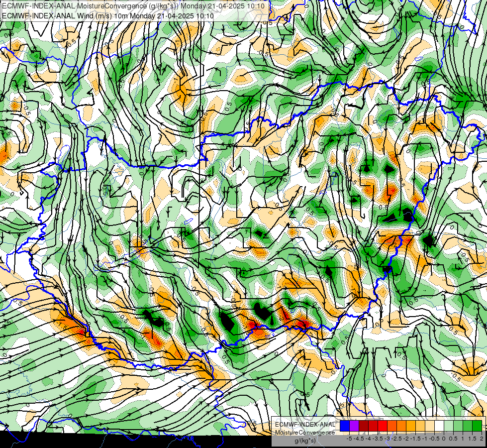
Task: Pick the darkest maroon legend swatch above -4
Action: (x=364, y=426)
